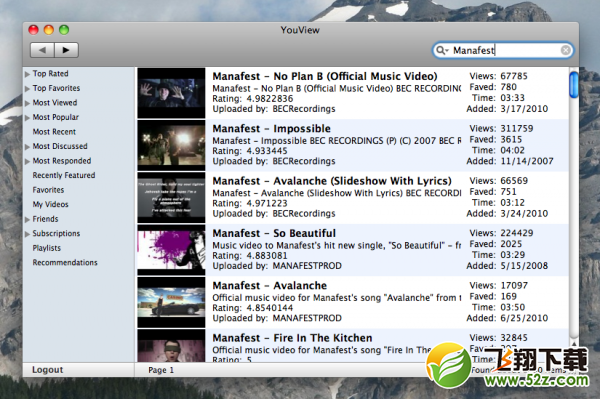Click Added: 5/15/2008 of So Beautiful

(507, 265)
